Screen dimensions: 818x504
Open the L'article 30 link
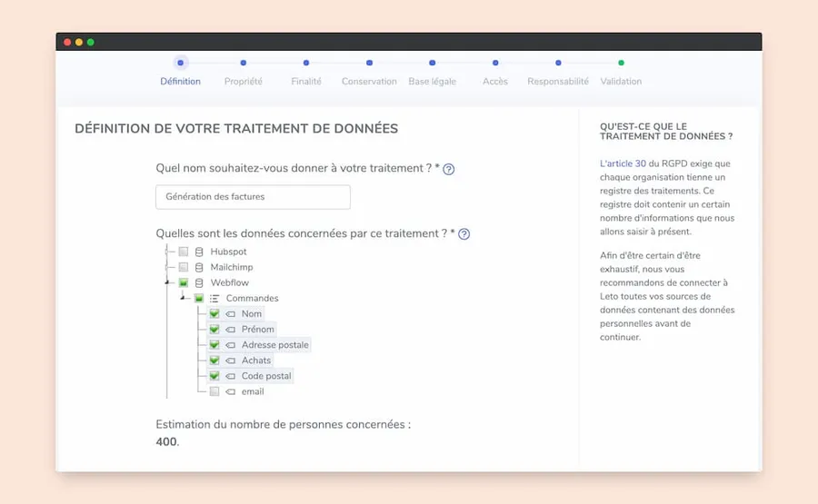623,163
